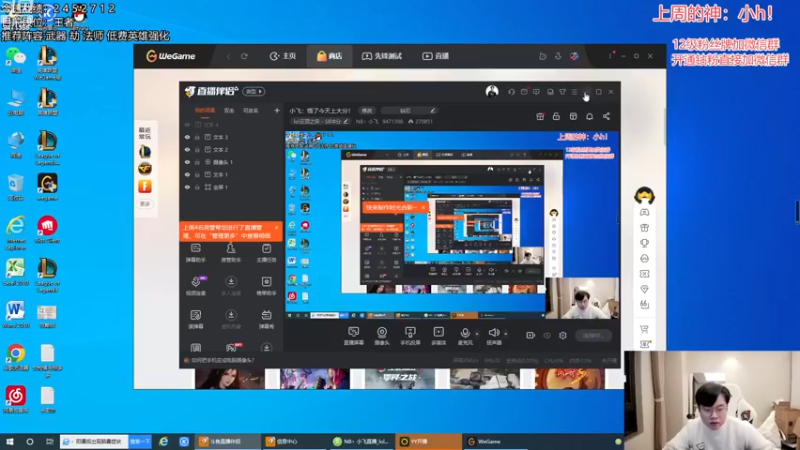800x450 pixels.
Task: Hide the 摄像头 1 layer
Action: pyautogui.click(x=187, y=162)
